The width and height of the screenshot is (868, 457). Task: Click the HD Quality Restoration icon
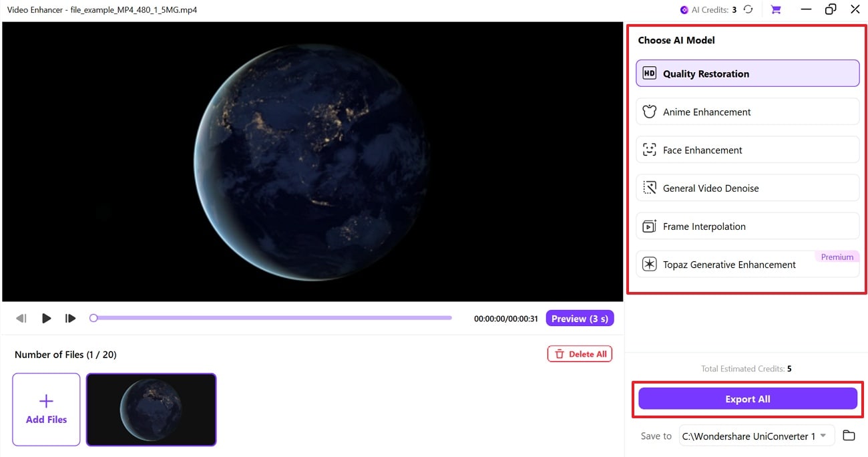(x=648, y=73)
